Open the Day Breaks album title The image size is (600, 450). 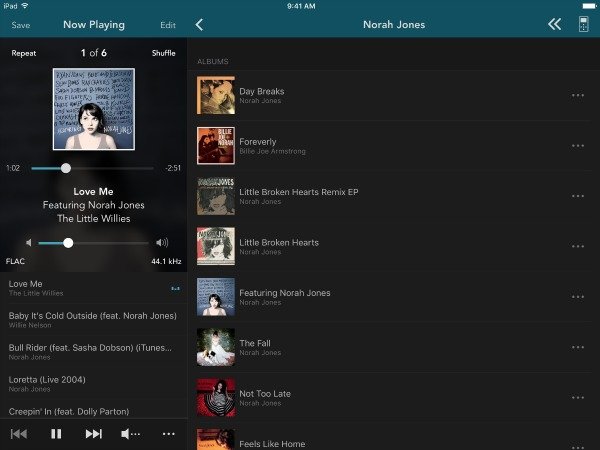[262, 91]
